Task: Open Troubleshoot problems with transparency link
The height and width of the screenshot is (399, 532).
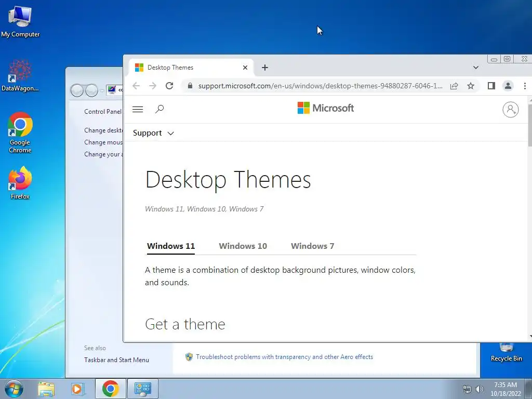Action: click(284, 357)
